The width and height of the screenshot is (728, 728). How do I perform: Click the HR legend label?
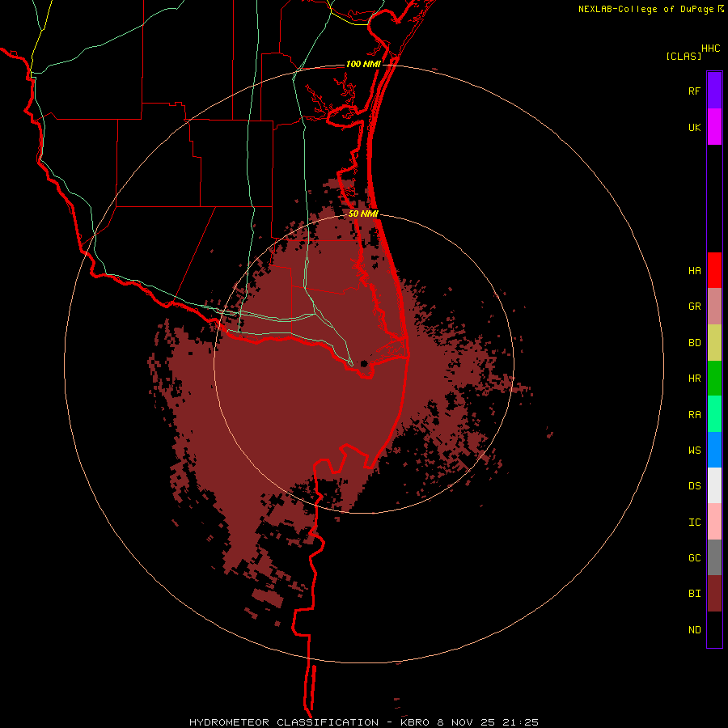pyautogui.click(x=694, y=379)
